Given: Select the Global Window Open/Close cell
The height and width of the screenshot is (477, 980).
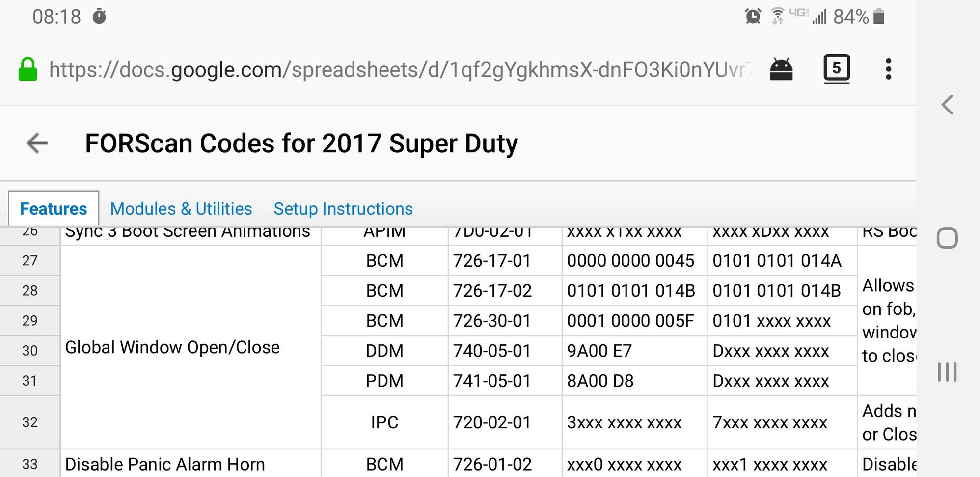Looking at the screenshot, I should [190, 347].
